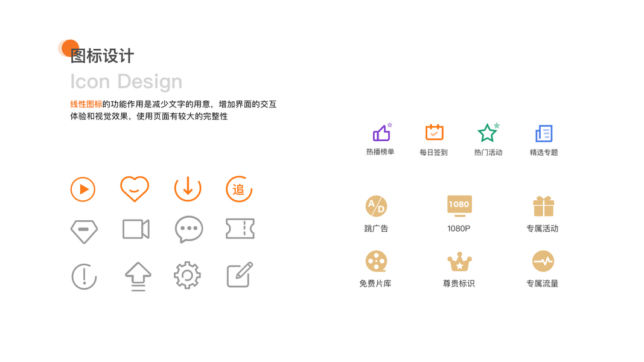This screenshot has height=362, width=644.
Task: Click the orange download arrow icon
Action: (x=188, y=189)
